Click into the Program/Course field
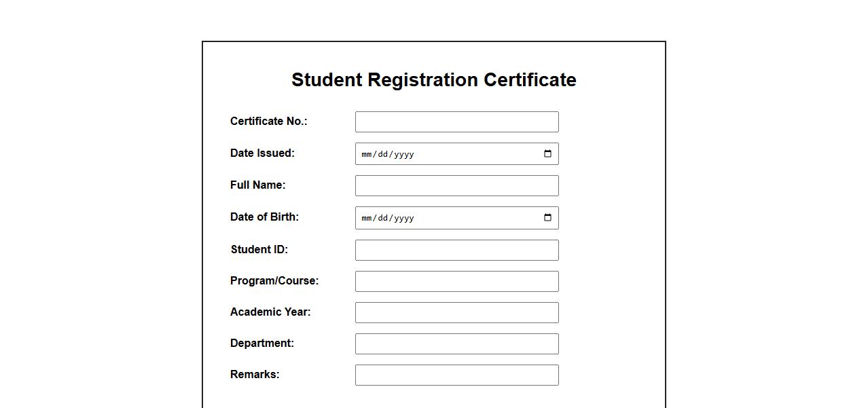 coord(456,281)
